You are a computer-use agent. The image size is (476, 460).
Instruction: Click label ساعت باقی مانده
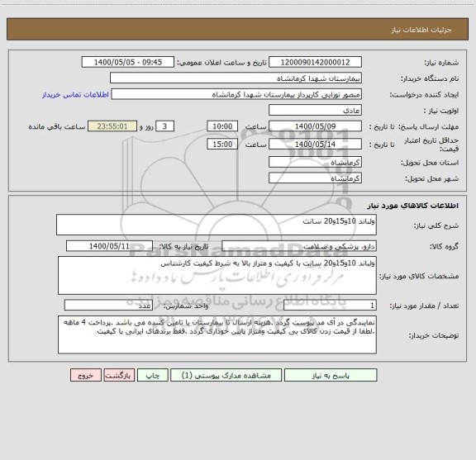click(x=57, y=127)
